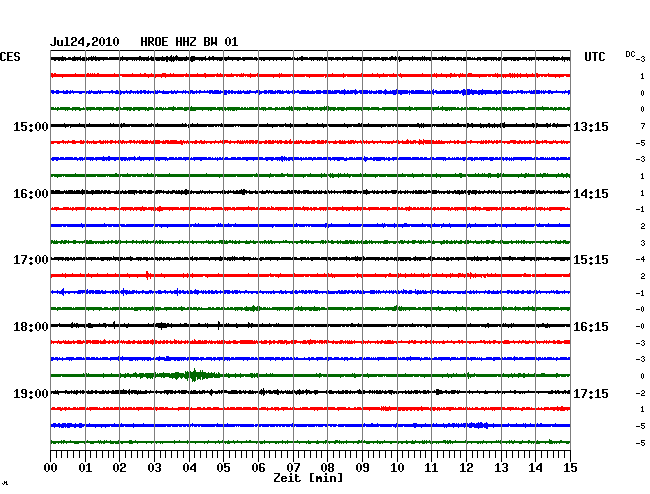Click minute 14 on the time axis
This screenshot has width=650, height=494.
click(x=535, y=468)
